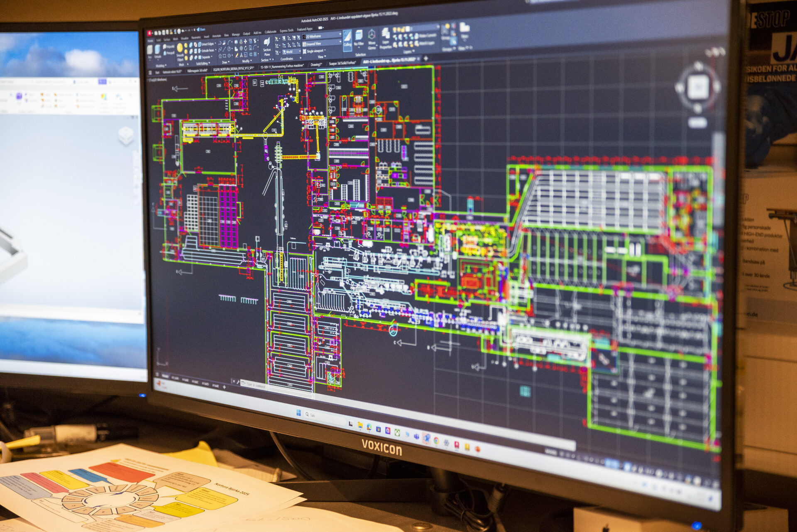This screenshot has height=532, width=797.
Task: Switch to 15-189-11_Nummerering Forhus maskiner tab
Action: tap(282, 66)
